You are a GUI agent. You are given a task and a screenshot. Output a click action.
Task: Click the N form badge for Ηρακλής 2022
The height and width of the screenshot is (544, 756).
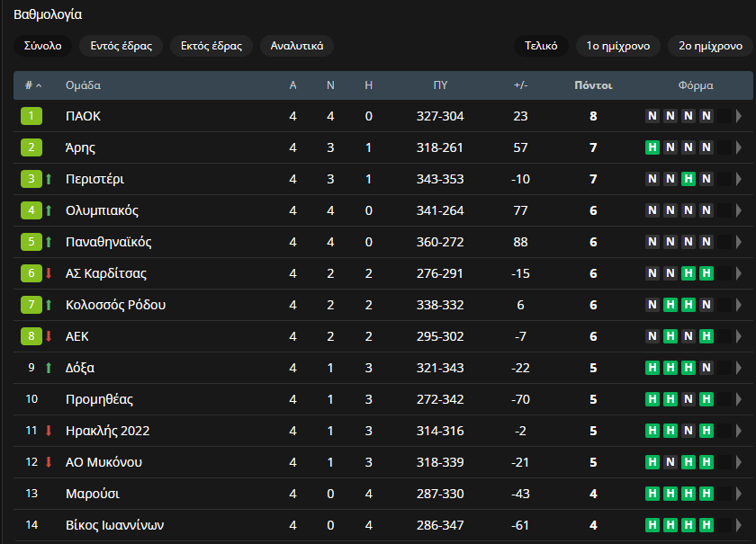[x=688, y=431]
